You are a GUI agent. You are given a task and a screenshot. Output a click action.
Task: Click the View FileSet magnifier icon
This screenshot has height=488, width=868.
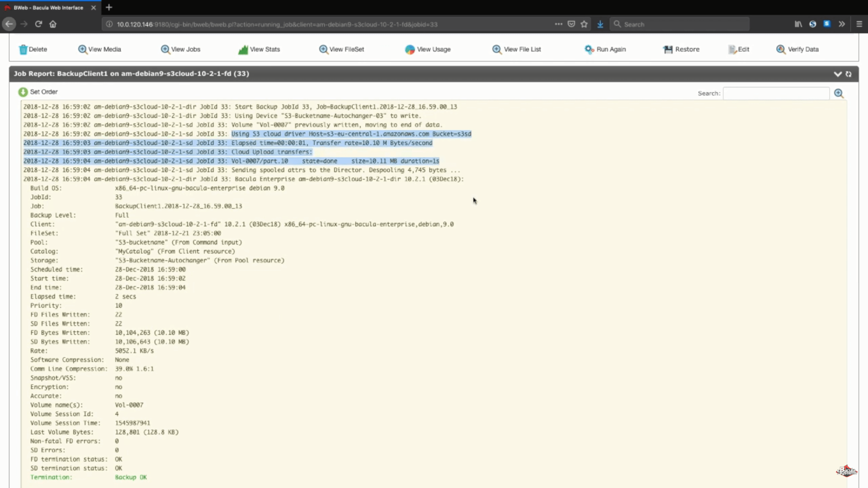tap(323, 49)
